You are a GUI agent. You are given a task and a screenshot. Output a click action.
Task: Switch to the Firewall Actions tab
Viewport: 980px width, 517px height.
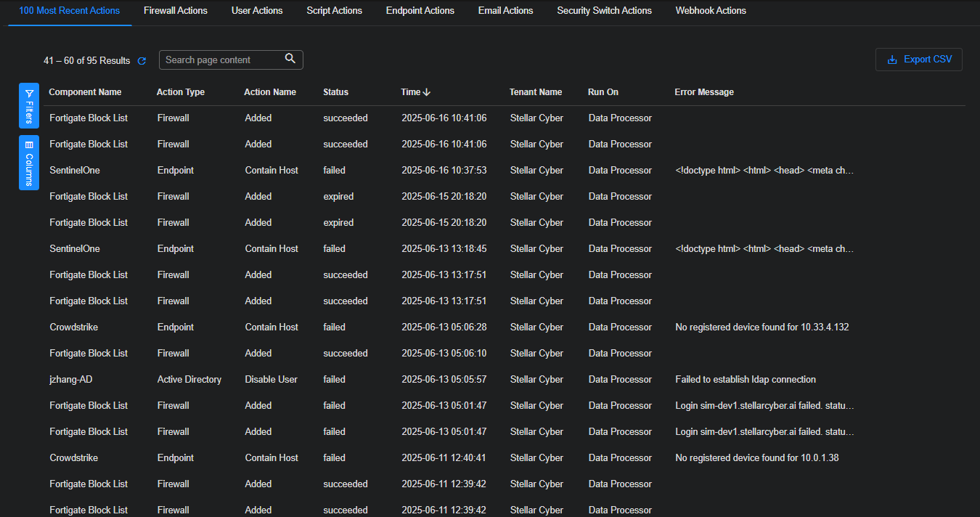point(176,11)
